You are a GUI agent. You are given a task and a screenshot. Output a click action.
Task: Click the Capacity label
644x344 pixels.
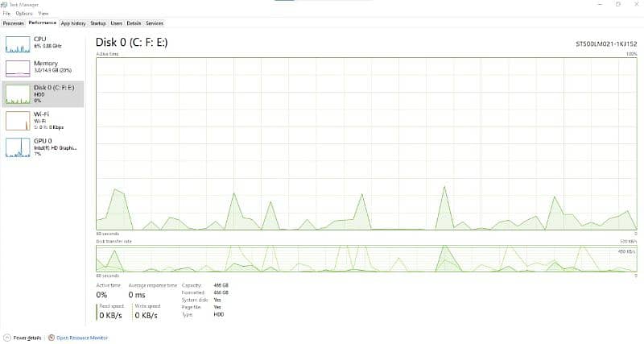192,285
